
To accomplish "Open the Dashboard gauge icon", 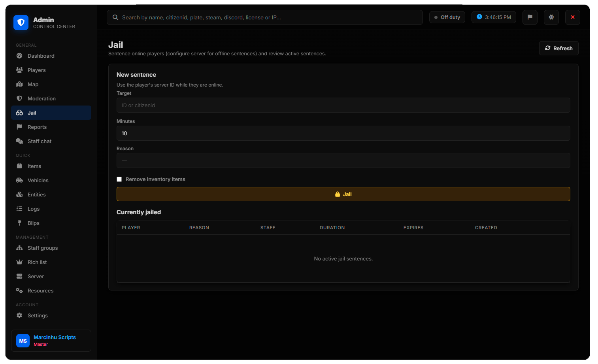I will pos(19,56).
